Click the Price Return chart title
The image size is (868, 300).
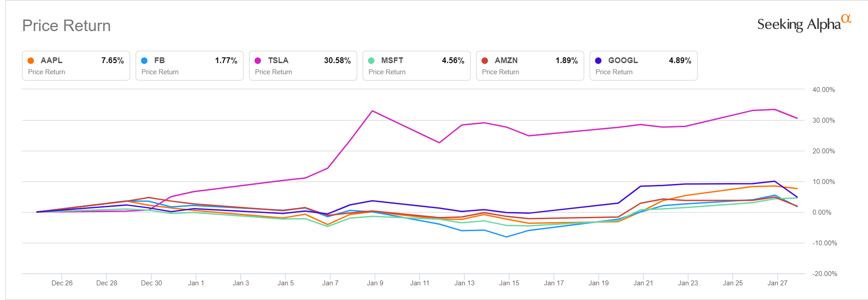[x=66, y=26]
